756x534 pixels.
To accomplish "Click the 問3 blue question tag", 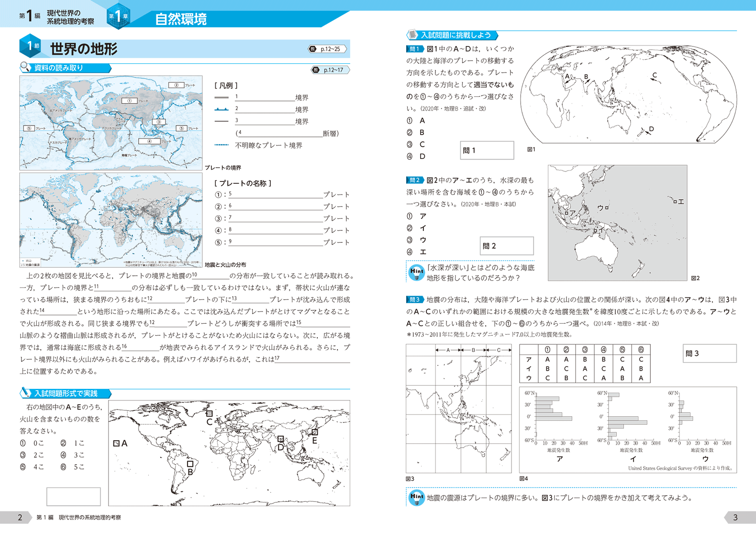I will (x=414, y=300).
